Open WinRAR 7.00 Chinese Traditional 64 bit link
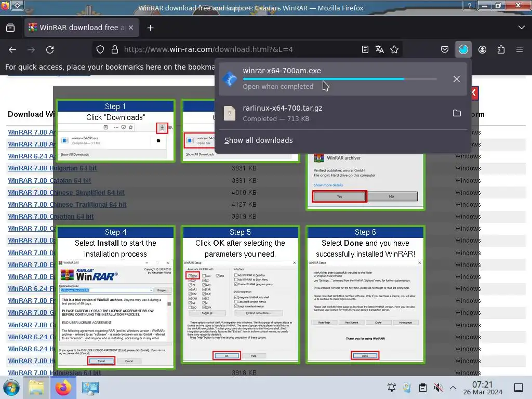 click(x=67, y=205)
